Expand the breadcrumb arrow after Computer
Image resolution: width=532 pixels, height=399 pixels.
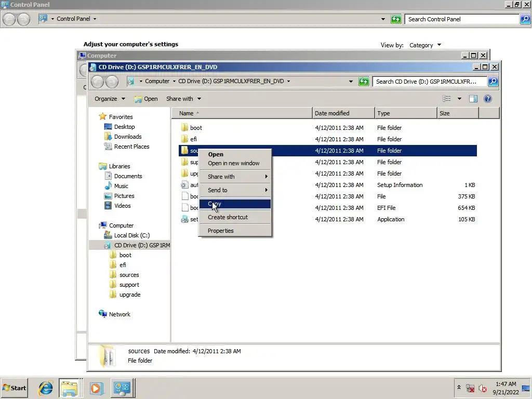pyautogui.click(x=174, y=81)
